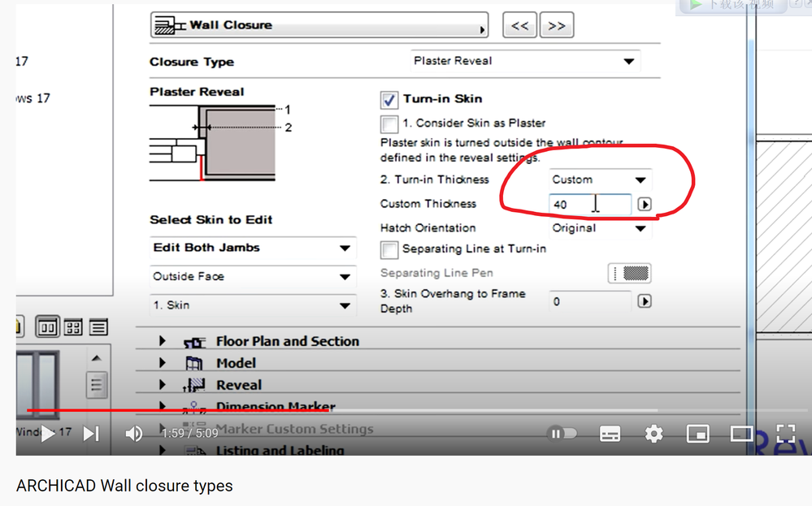
Task: Click the Reveal panel title
Action: tap(239, 385)
